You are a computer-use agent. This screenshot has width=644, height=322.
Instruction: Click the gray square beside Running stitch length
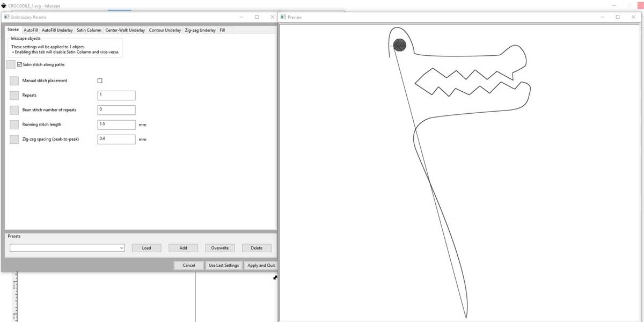(14, 125)
